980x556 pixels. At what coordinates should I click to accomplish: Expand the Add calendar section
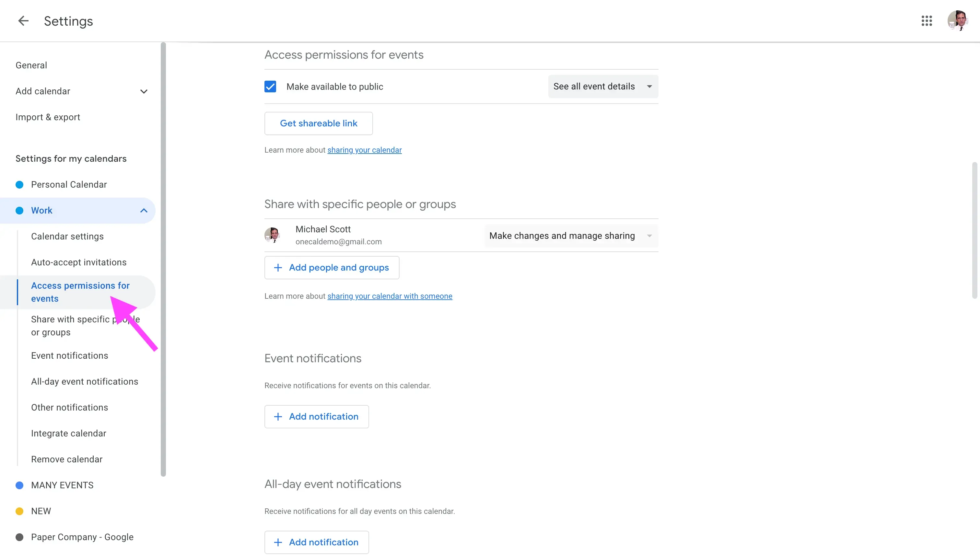coord(144,91)
